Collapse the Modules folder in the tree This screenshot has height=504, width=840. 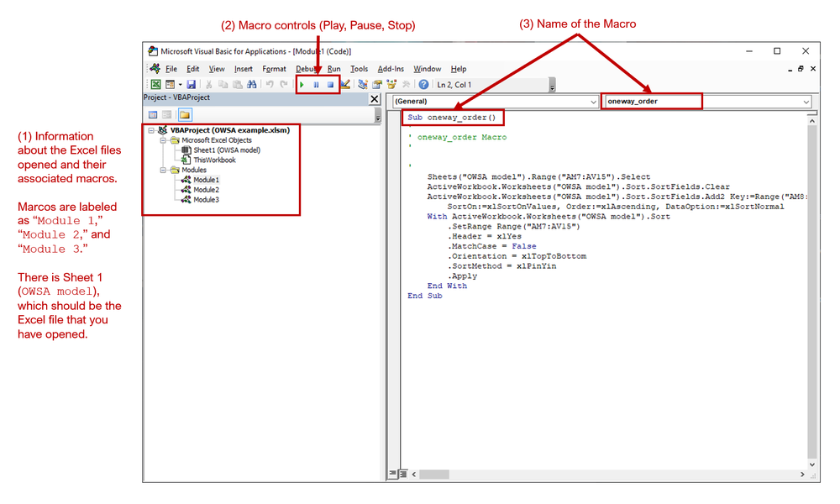coord(163,170)
